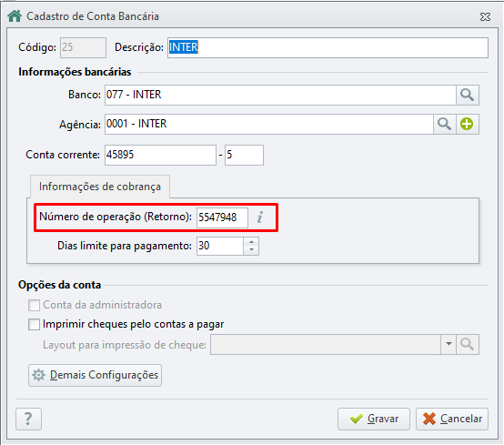
Task: Click the Cancelar button
Action: [x=452, y=419]
